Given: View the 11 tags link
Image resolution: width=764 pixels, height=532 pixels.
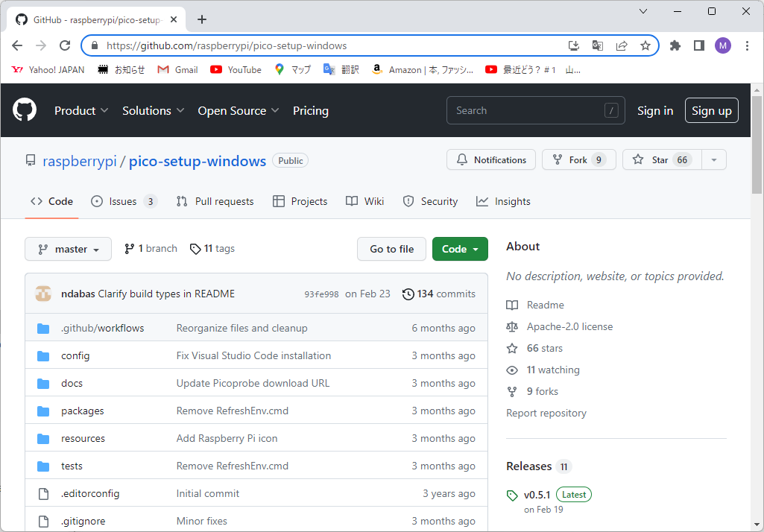Looking at the screenshot, I should 212,248.
